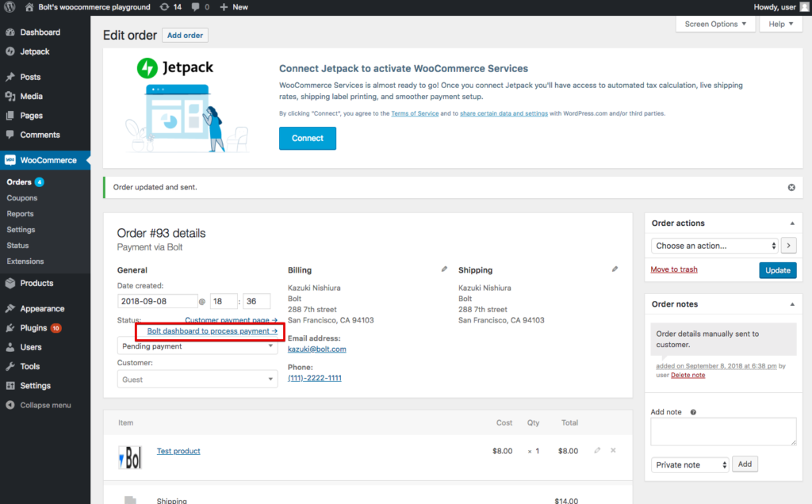Image resolution: width=812 pixels, height=504 pixels.
Task: Edit the Test product line item via pencil icon
Action: click(597, 450)
